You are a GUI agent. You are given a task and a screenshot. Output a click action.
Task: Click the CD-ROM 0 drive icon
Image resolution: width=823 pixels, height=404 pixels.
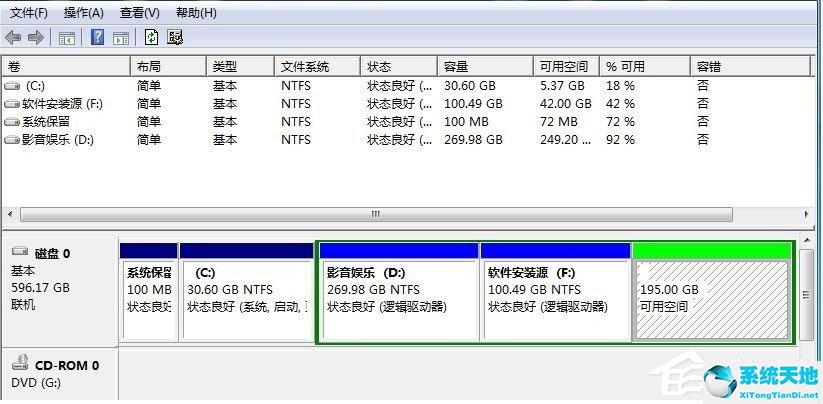click(x=20, y=362)
